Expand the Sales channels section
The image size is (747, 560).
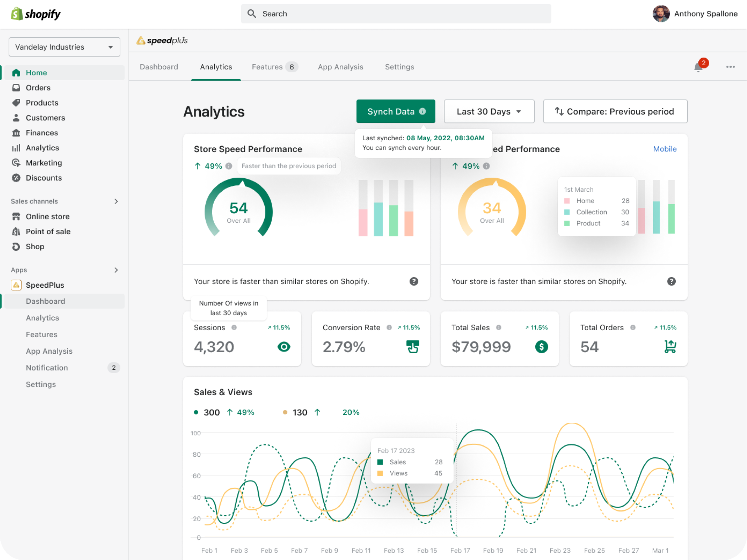point(116,201)
